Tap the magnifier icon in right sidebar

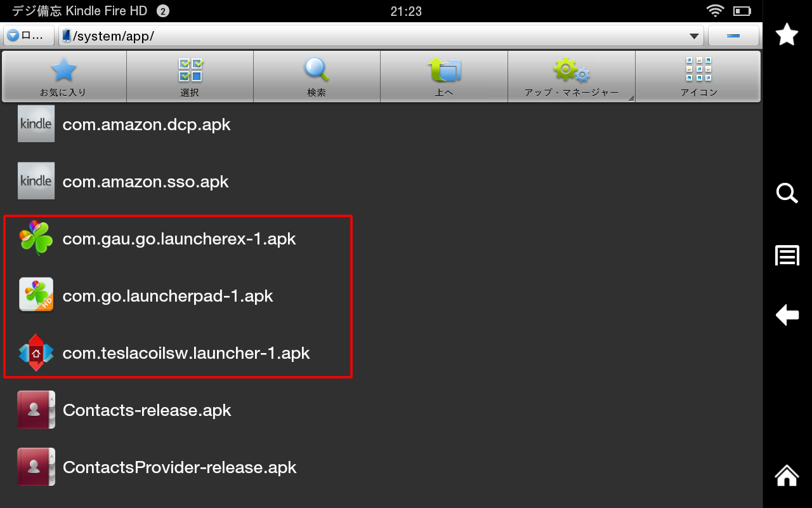tap(787, 193)
